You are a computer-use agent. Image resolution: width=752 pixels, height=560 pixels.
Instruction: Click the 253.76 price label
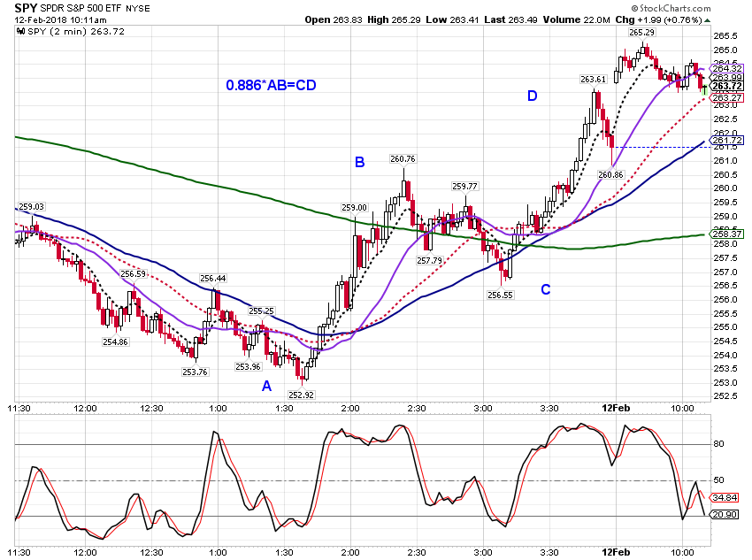click(x=196, y=372)
